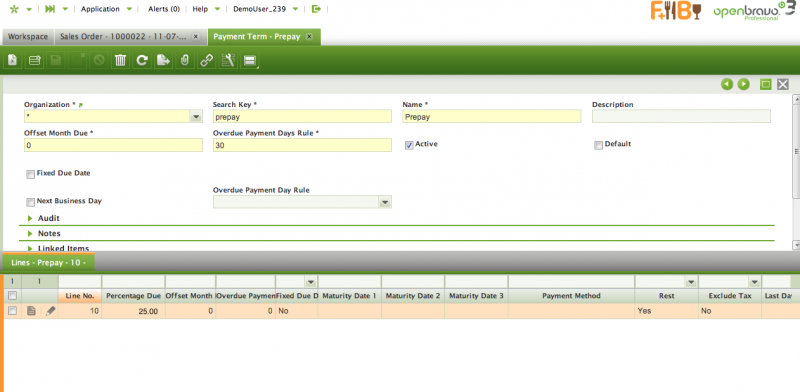Click the disabled Save toolbar icon
Image resolution: width=800 pixels, height=392 pixels.
tap(56, 60)
